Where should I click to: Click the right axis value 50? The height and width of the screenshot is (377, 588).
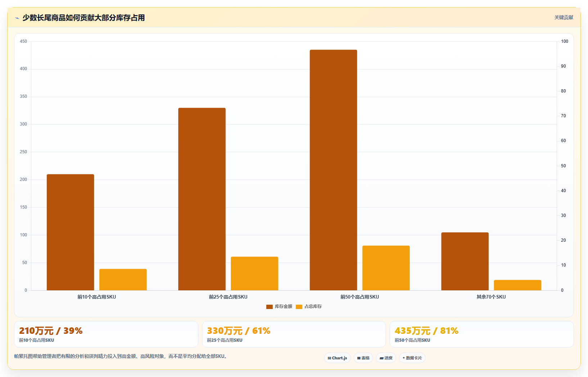564,166
